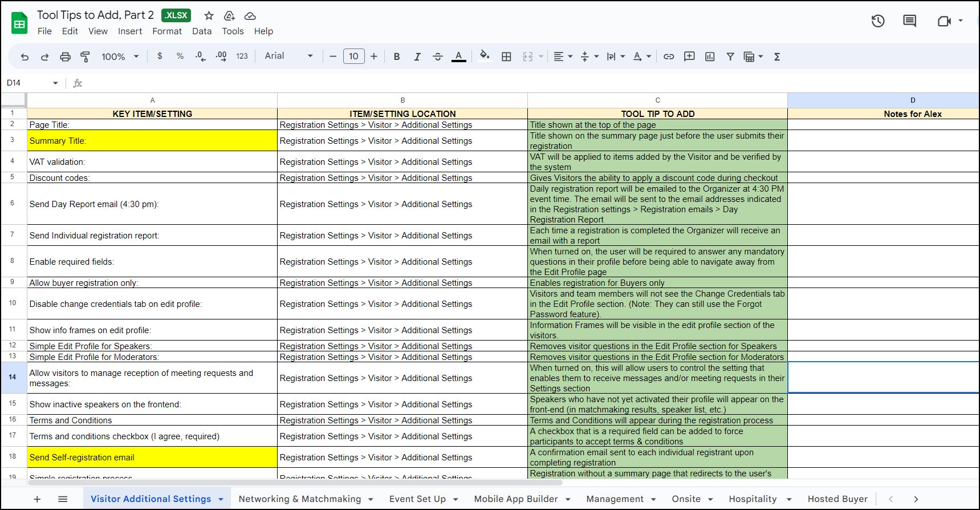
Task: Open the text color picker
Action: tap(458, 56)
